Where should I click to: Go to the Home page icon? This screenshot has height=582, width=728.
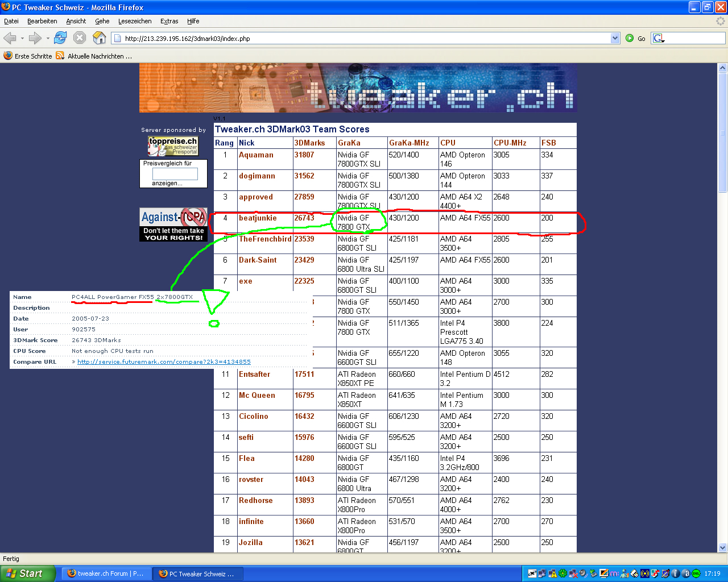pyautogui.click(x=100, y=38)
